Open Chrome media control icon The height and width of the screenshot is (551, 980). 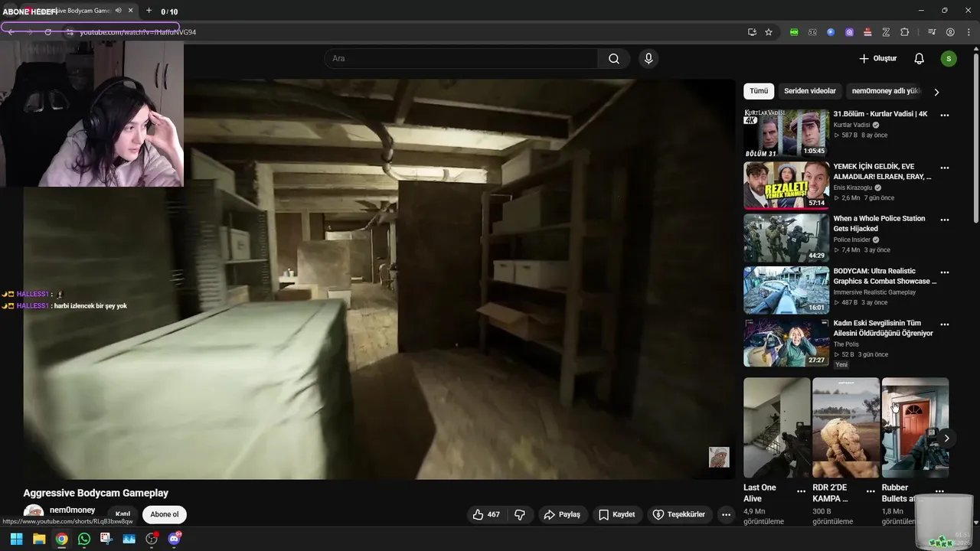pyautogui.click(x=932, y=32)
